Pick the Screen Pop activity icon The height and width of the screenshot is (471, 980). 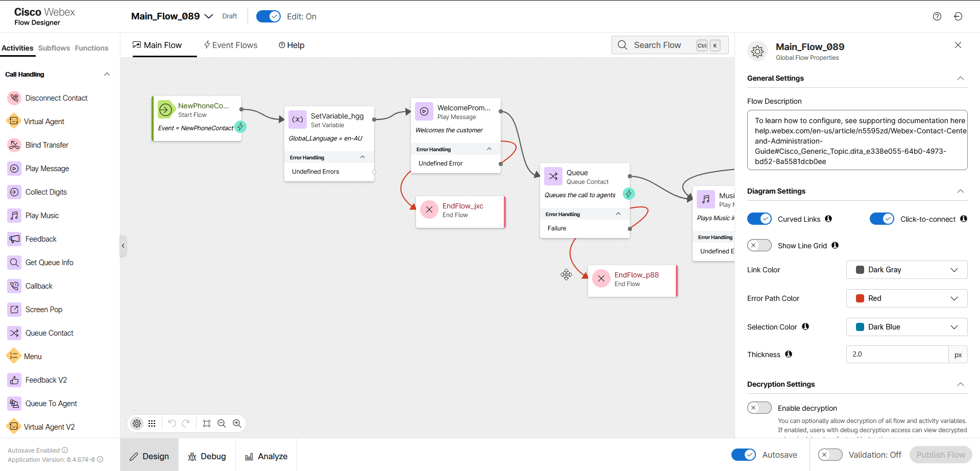click(14, 310)
